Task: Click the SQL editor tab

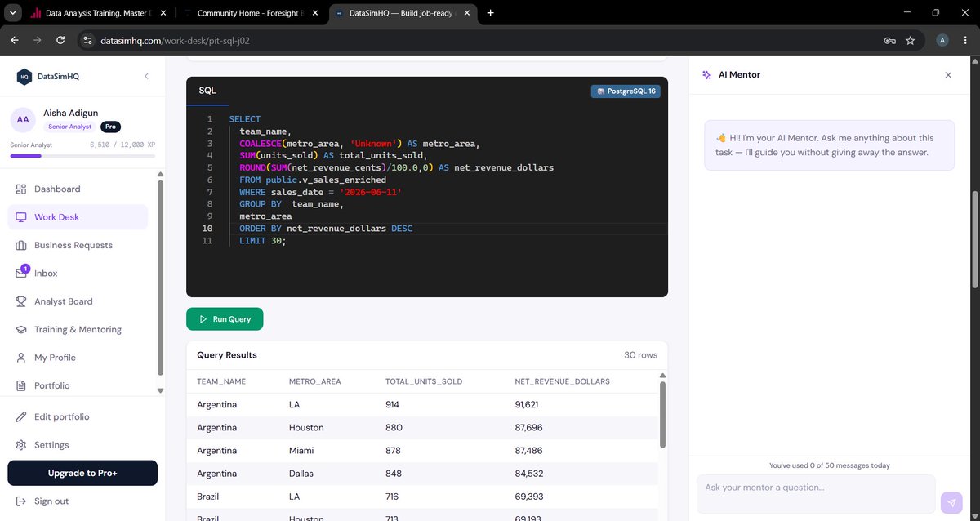Action: (x=207, y=91)
